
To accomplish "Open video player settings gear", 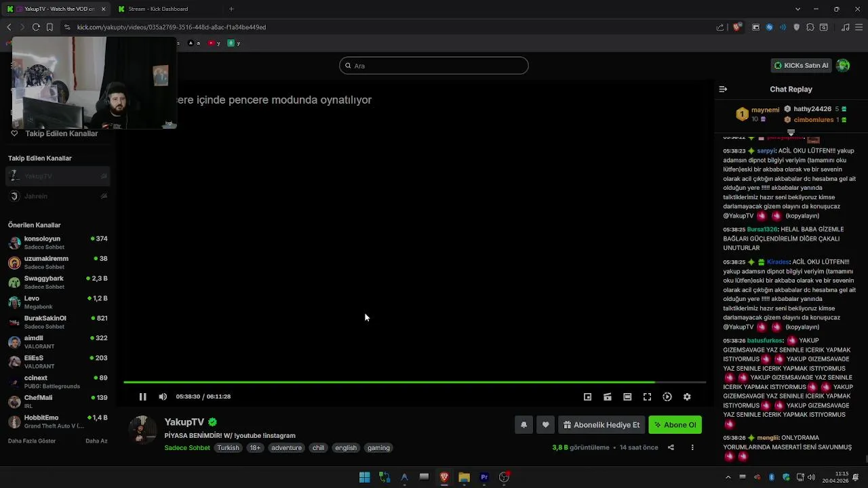I will click(687, 396).
